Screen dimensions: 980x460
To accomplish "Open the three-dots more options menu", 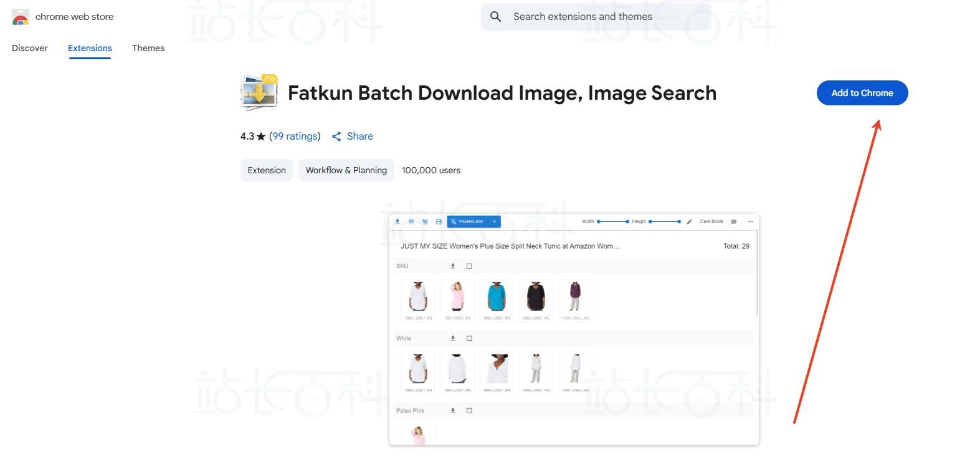I will pyautogui.click(x=750, y=221).
